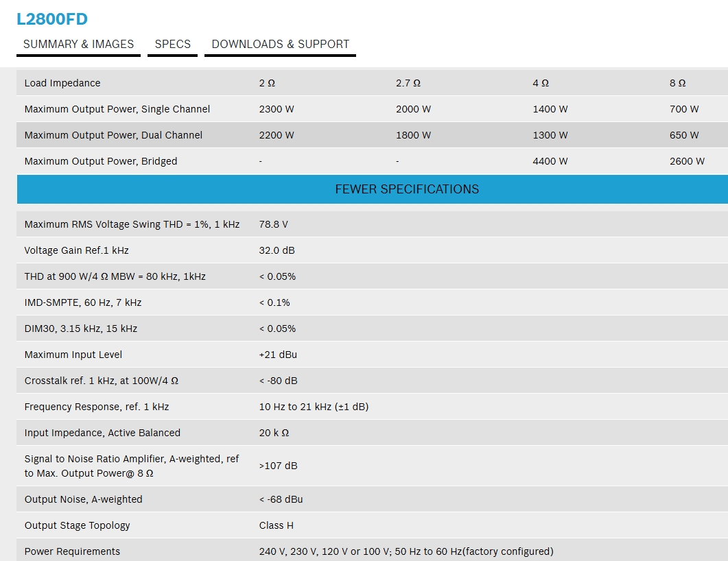Select the DIM30, 3.15 kHz, 15 kHz label
This screenshot has width=728, height=561.
tap(81, 329)
